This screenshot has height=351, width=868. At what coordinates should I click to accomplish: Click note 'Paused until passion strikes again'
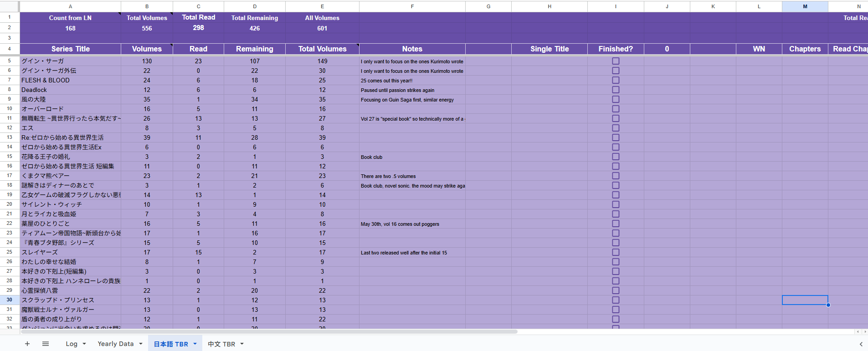(x=398, y=90)
